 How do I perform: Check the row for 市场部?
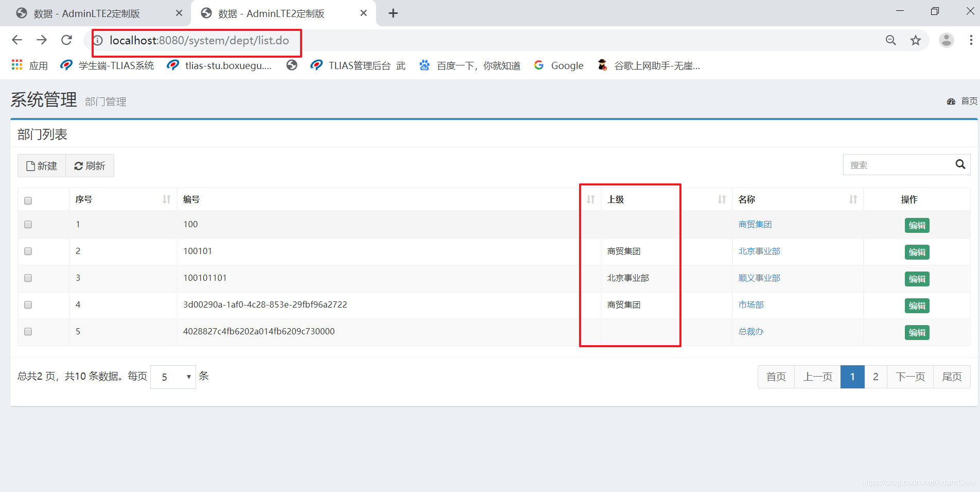[28, 305]
